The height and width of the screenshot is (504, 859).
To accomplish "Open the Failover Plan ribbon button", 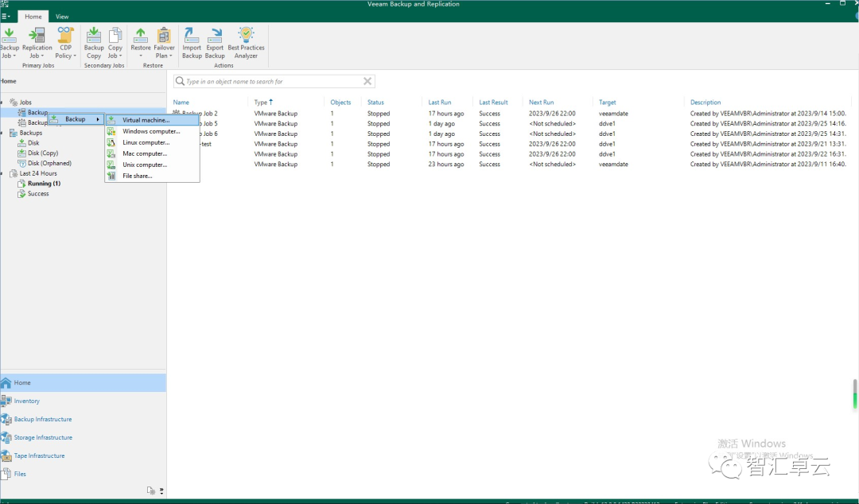I will click(x=164, y=43).
